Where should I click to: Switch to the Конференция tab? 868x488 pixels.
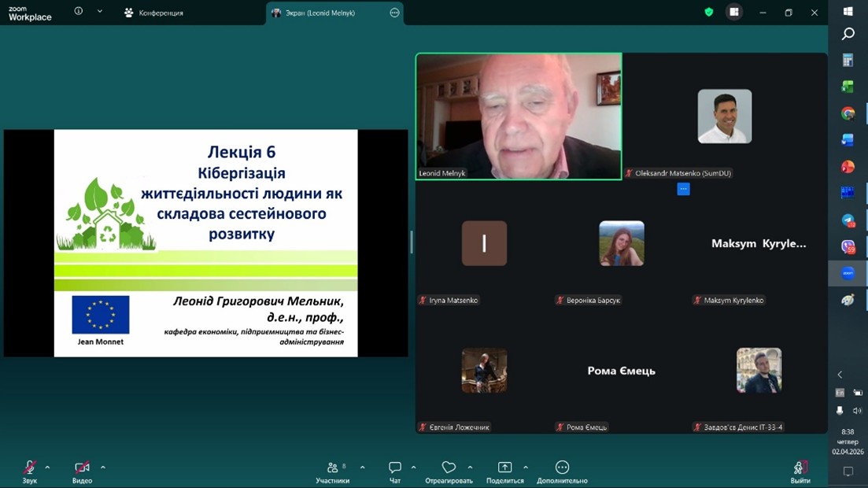pos(153,13)
